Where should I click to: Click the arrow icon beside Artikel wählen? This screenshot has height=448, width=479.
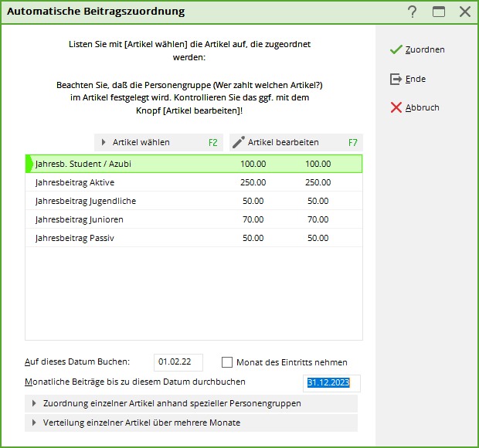click(x=104, y=142)
